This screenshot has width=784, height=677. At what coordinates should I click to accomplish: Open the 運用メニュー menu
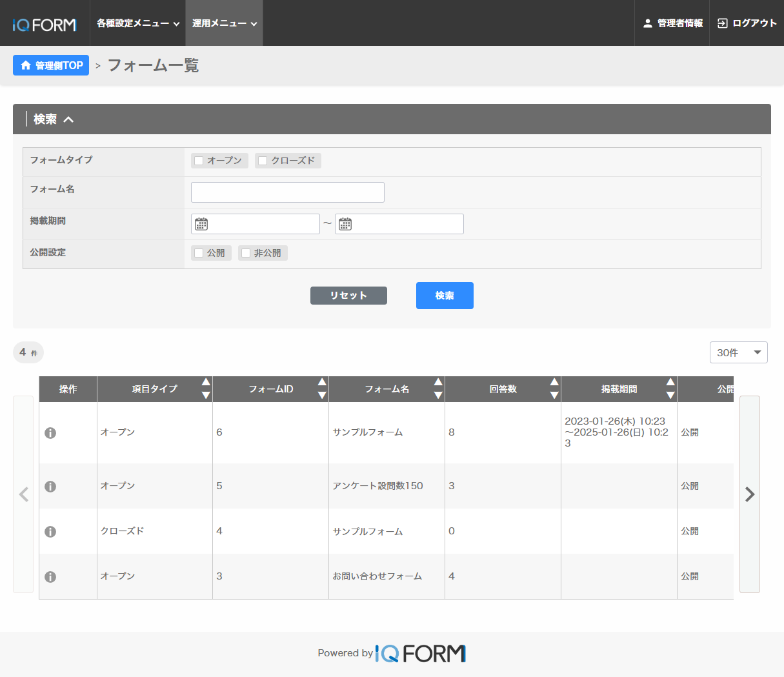[224, 23]
